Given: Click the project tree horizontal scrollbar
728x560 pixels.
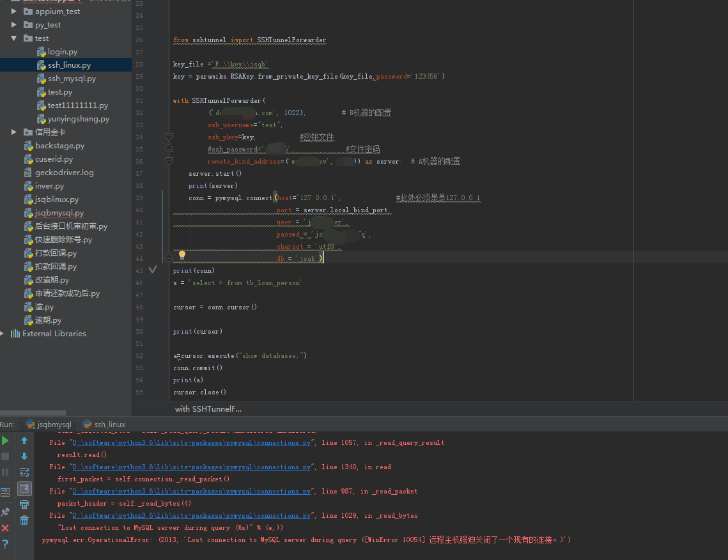Looking at the screenshot, I should tap(33, 413).
